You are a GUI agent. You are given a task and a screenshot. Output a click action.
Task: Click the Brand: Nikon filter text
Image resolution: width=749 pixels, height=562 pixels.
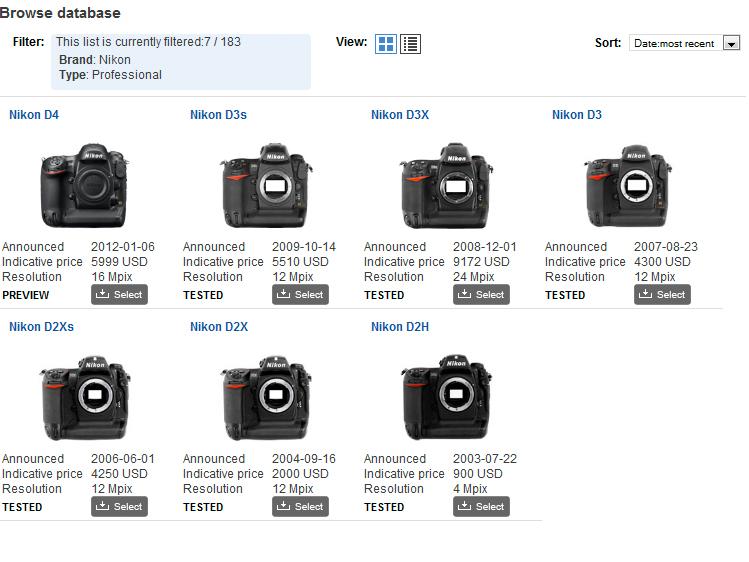click(x=95, y=60)
